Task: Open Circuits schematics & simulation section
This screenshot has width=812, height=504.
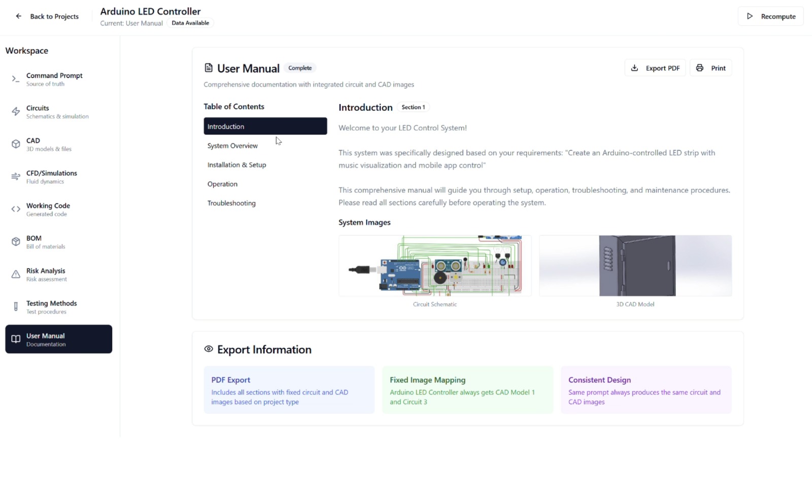Action: (59, 112)
